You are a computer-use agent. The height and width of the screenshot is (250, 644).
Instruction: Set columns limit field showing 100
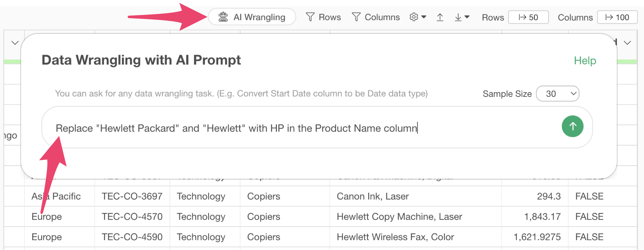(x=617, y=17)
